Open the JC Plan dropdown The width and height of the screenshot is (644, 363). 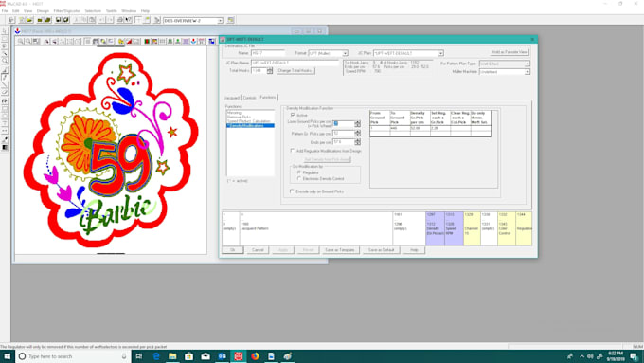tap(440, 53)
